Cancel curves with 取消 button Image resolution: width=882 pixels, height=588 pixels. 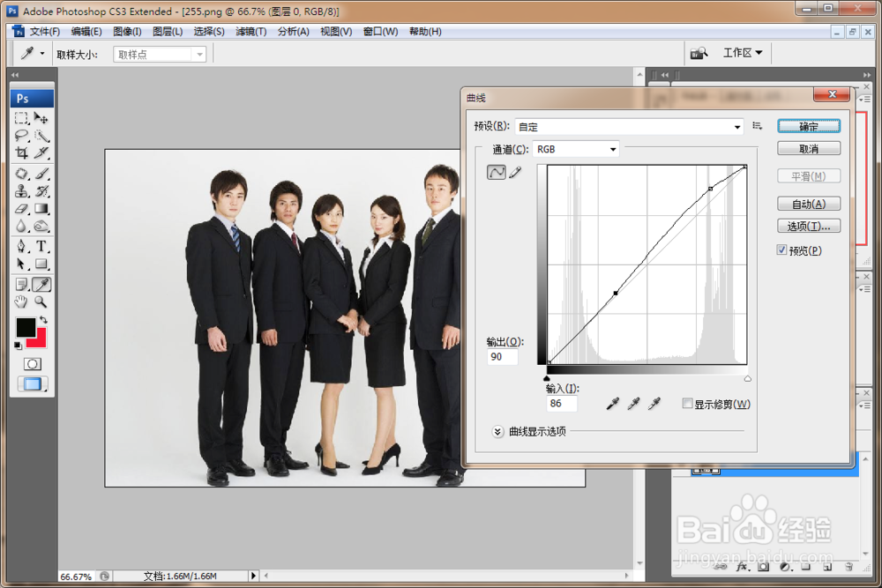[x=809, y=148]
